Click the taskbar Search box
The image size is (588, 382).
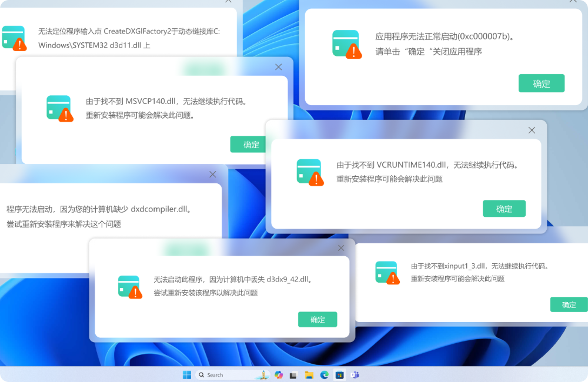(232, 374)
